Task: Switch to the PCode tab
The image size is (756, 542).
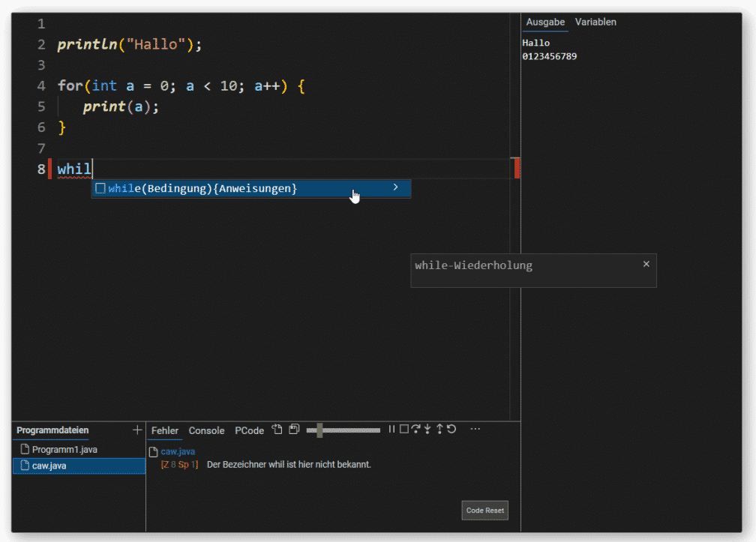Action: click(x=249, y=431)
